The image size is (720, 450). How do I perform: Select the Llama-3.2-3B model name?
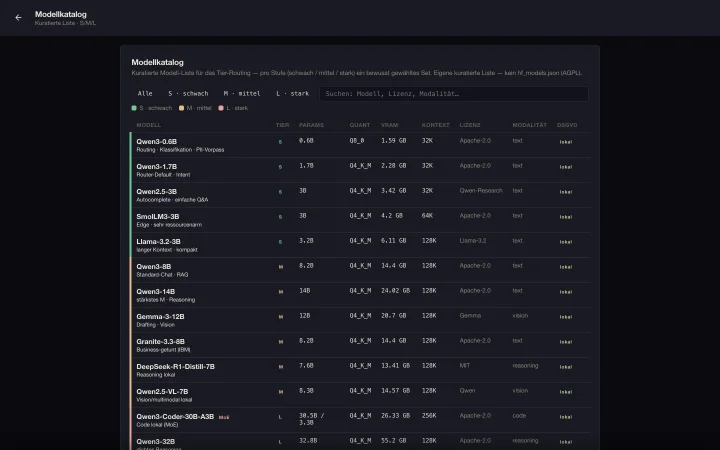click(158, 242)
